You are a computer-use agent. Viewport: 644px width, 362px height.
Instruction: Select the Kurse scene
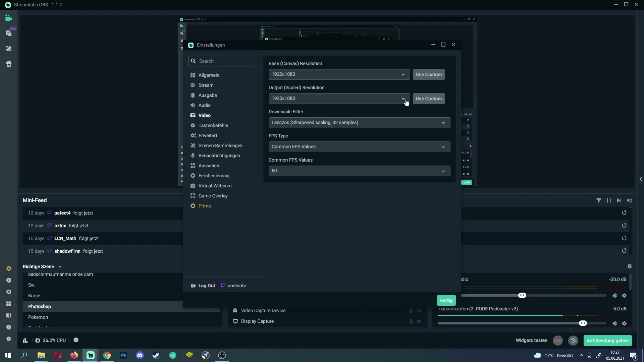[121, 296]
